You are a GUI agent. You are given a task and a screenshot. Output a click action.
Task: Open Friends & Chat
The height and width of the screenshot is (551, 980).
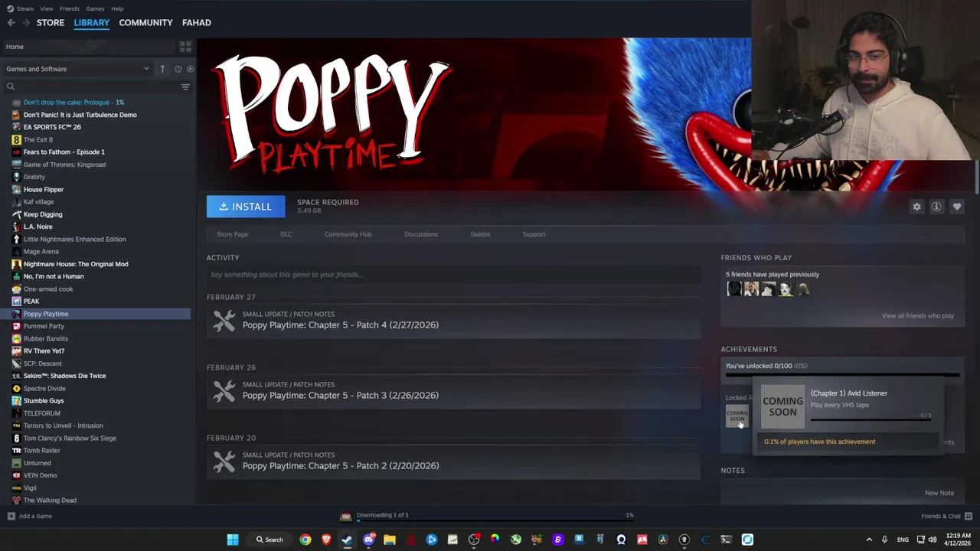point(946,517)
